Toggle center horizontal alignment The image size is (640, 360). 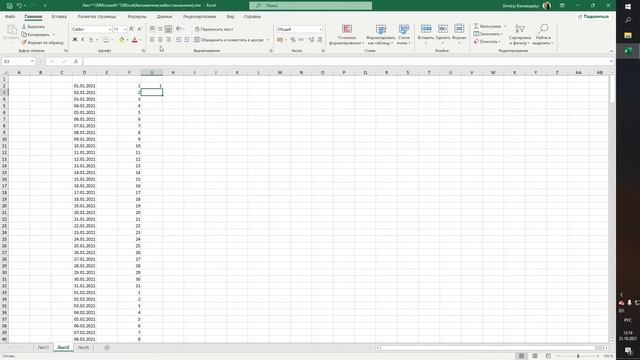pos(160,40)
